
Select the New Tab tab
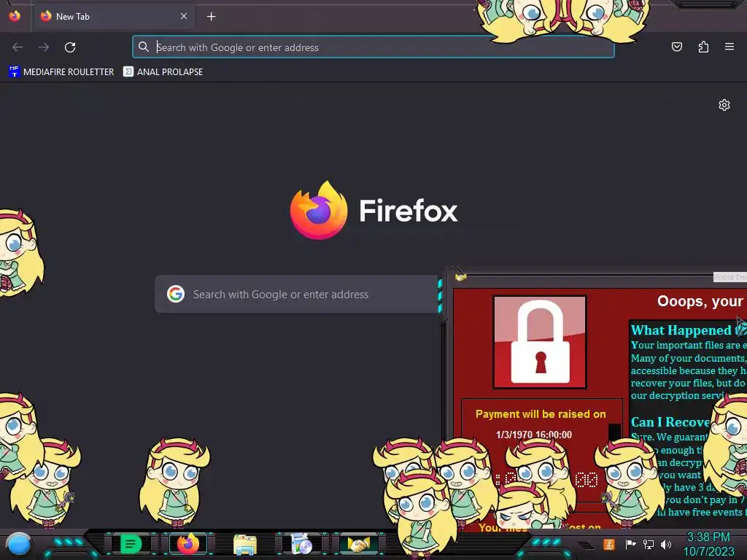(x=115, y=17)
